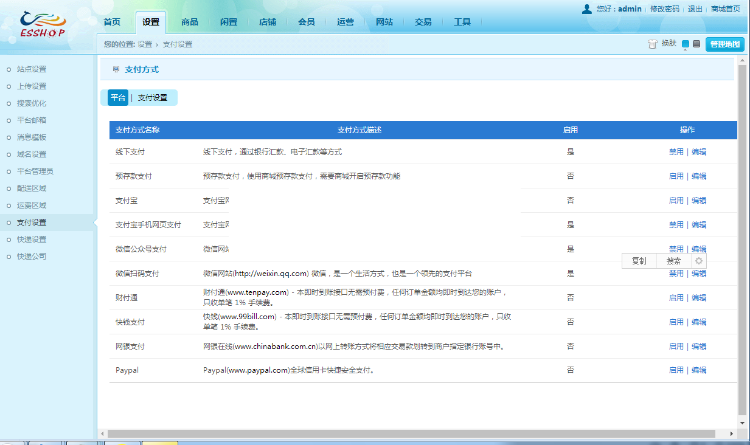Viewport: 750px width, 445px height.
Task: Open the 商品 top menu
Action: [x=190, y=22]
